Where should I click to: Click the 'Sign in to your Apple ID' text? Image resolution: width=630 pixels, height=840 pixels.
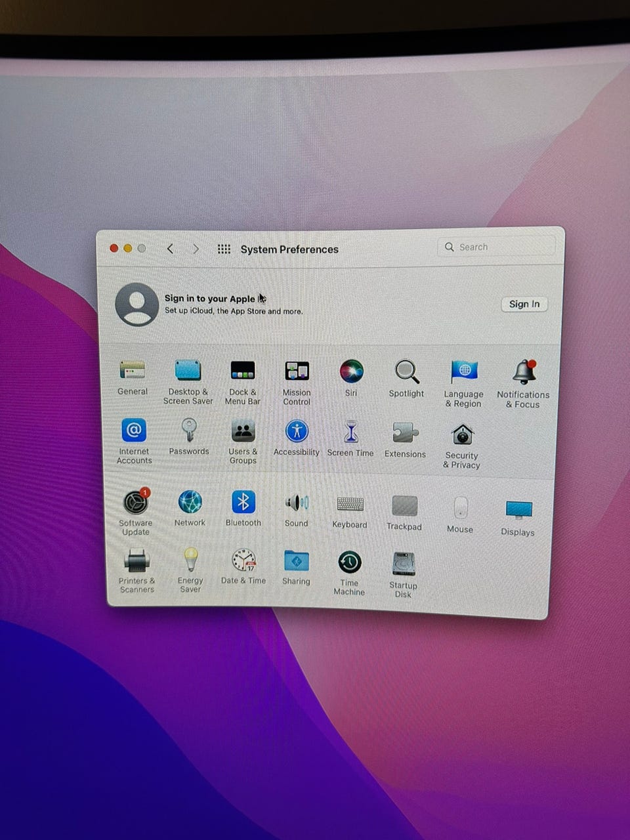[x=215, y=299]
